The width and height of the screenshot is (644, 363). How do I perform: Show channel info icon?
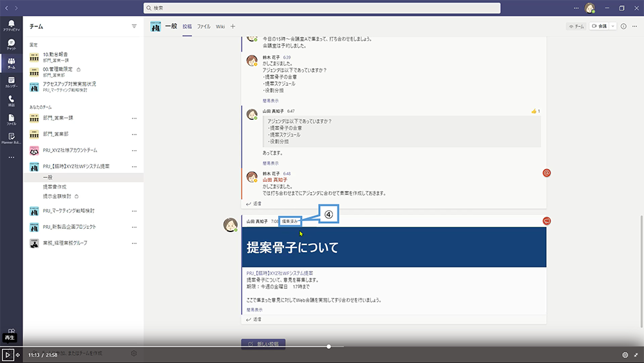click(x=623, y=26)
